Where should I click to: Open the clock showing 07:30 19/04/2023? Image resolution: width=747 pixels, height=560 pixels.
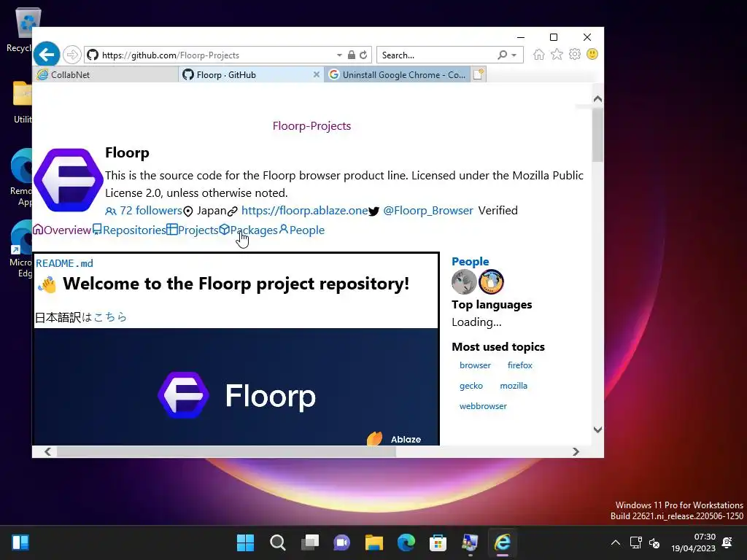(x=694, y=542)
